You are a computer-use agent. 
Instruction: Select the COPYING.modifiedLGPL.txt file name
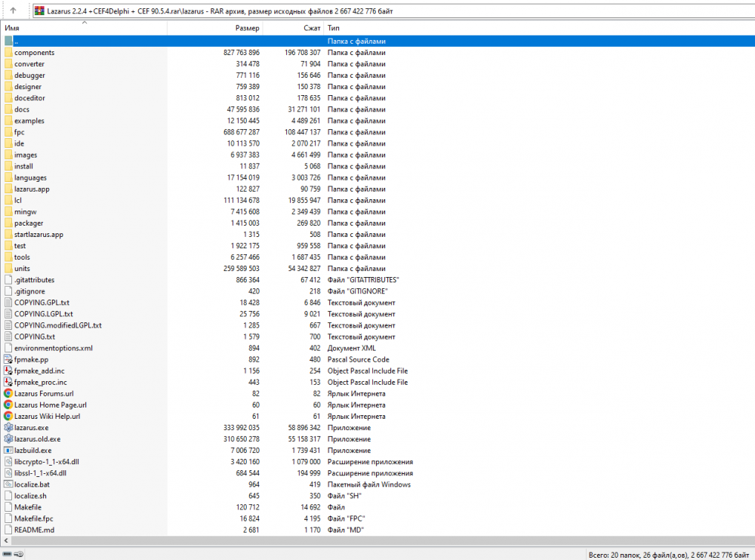point(58,325)
